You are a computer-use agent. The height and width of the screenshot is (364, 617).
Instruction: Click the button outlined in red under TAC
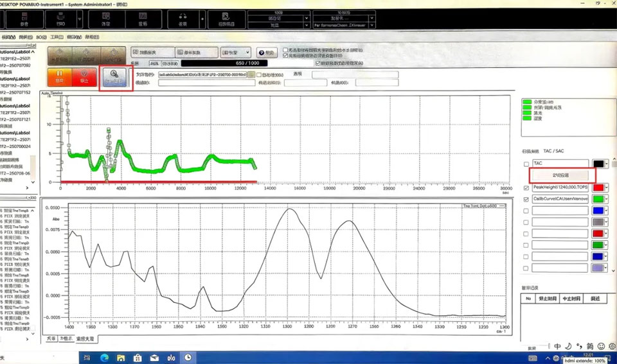coord(562,175)
